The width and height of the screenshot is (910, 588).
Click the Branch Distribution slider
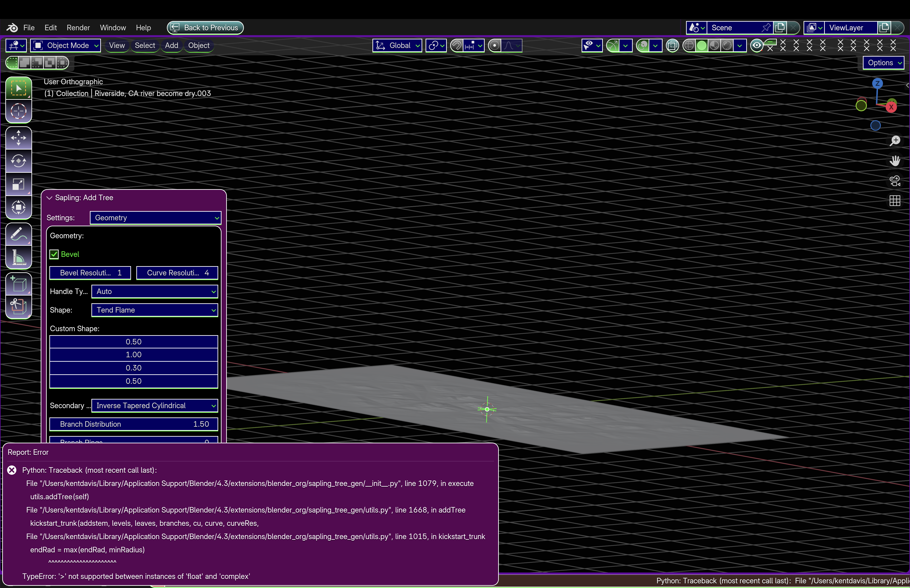pyautogui.click(x=134, y=424)
